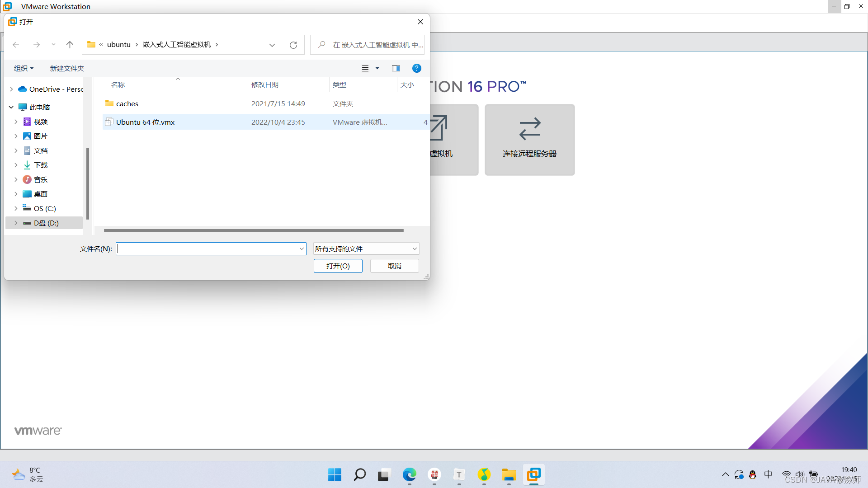
Task: Click 连接远程服务器 tile in VMware
Action: pyautogui.click(x=530, y=140)
